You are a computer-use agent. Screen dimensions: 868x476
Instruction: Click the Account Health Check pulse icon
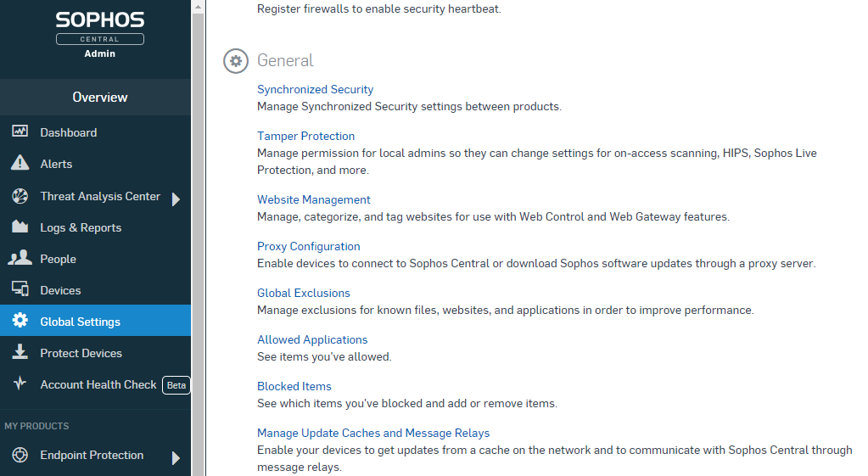[20, 384]
